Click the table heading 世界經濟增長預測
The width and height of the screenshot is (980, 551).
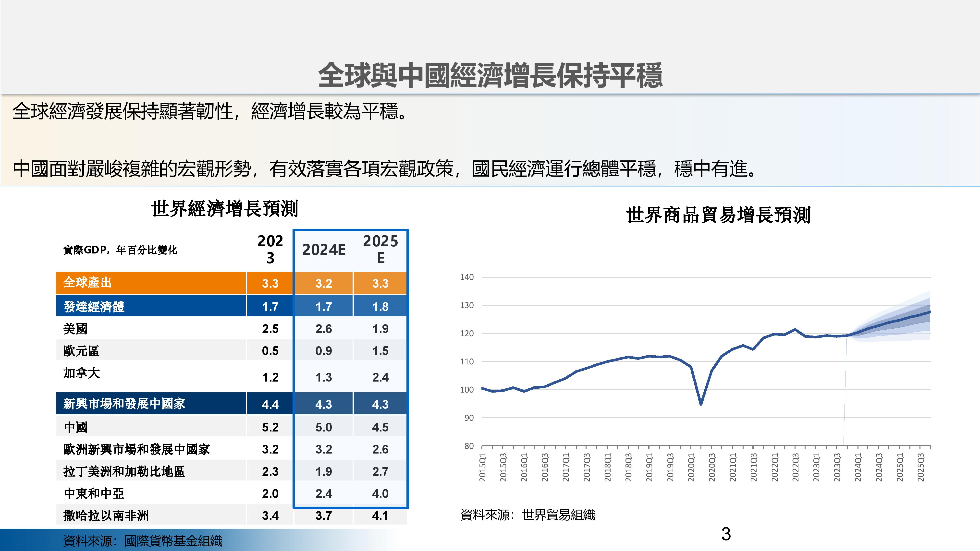click(x=224, y=209)
